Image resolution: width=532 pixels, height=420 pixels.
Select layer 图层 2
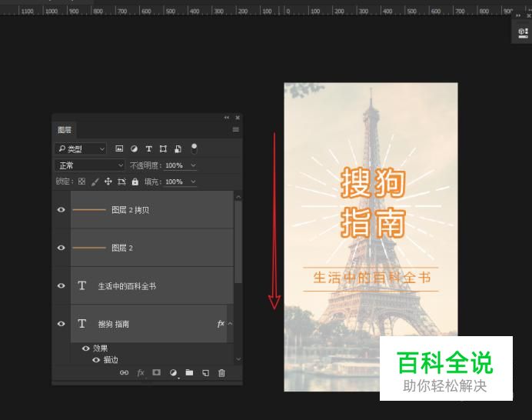[152, 248]
